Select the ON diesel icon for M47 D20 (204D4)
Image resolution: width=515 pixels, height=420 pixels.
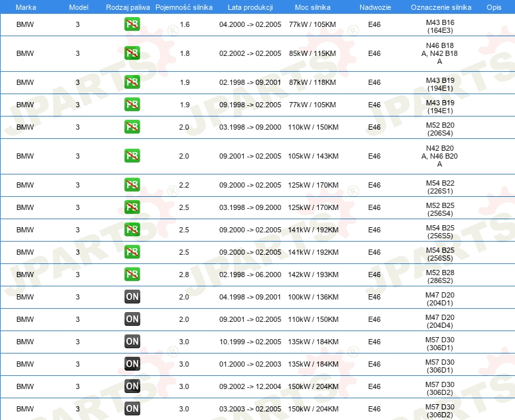coord(132,319)
